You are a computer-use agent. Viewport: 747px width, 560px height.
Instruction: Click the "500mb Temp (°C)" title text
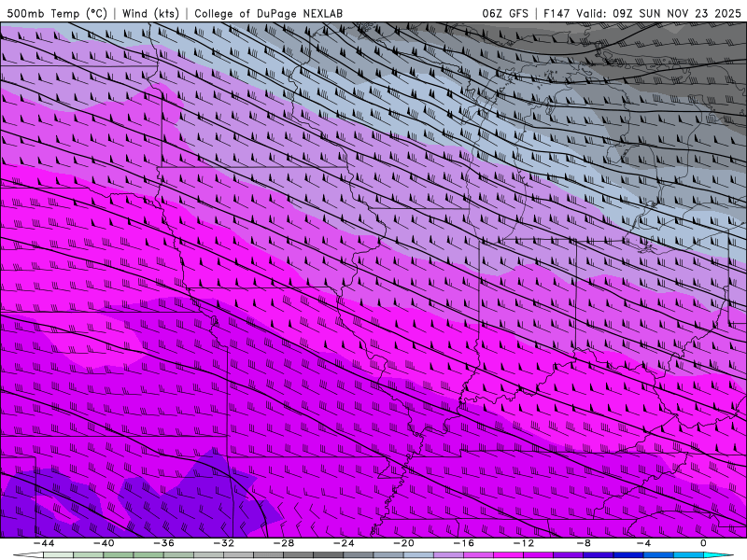click(x=57, y=14)
